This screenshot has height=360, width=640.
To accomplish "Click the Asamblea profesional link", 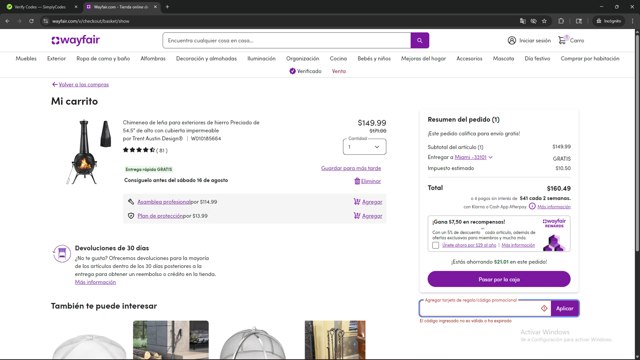I will pyautogui.click(x=164, y=202).
